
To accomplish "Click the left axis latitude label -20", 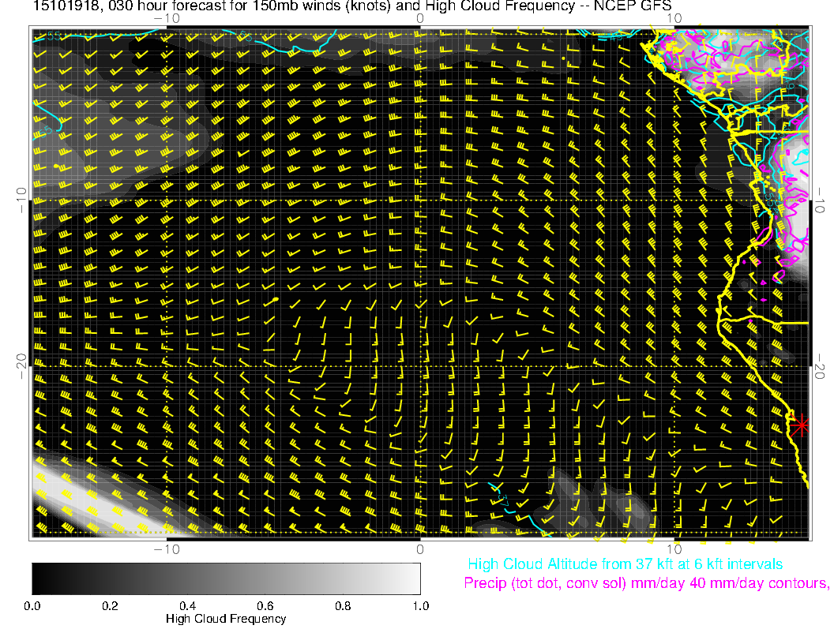I will point(21,366).
